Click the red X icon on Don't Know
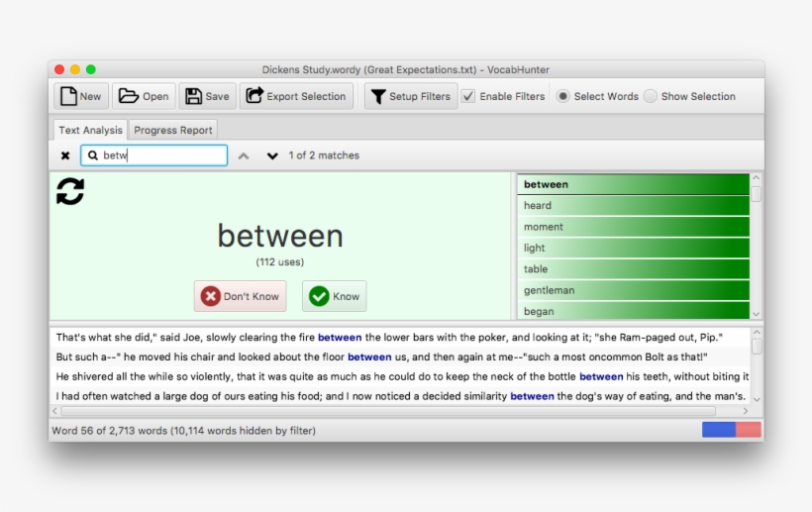Screen dimensions: 812x512 coord(210,296)
